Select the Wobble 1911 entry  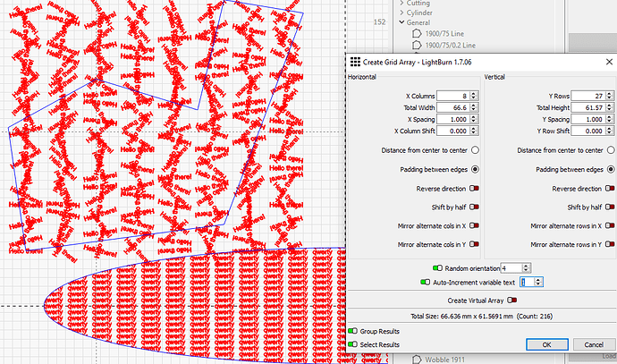pyautogui.click(x=444, y=360)
